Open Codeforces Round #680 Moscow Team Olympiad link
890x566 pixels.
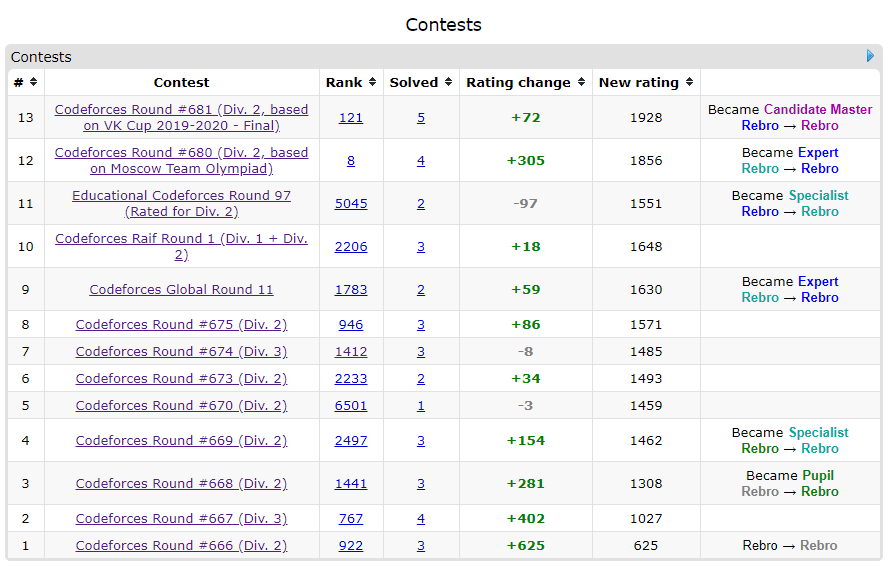(182, 161)
